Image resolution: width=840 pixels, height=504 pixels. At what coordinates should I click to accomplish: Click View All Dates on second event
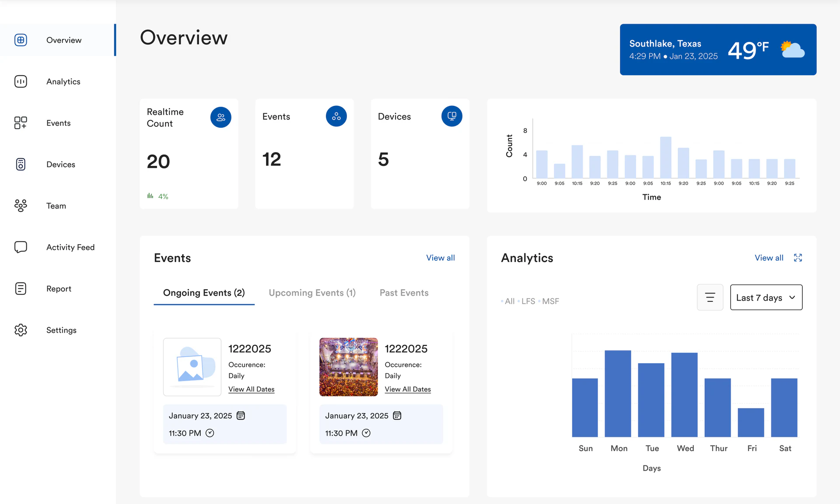pyautogui.click(x=408, y=389)
